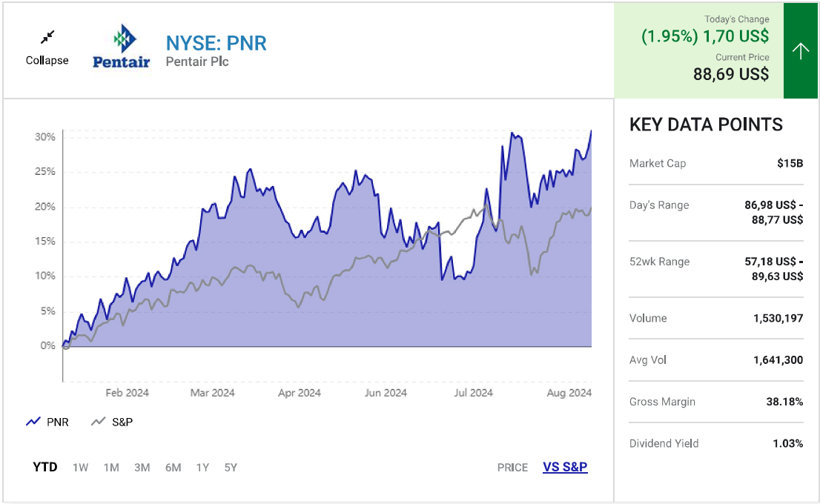Switch to PRICE chart view
This screenshot has width=820, height=504.
512,467
